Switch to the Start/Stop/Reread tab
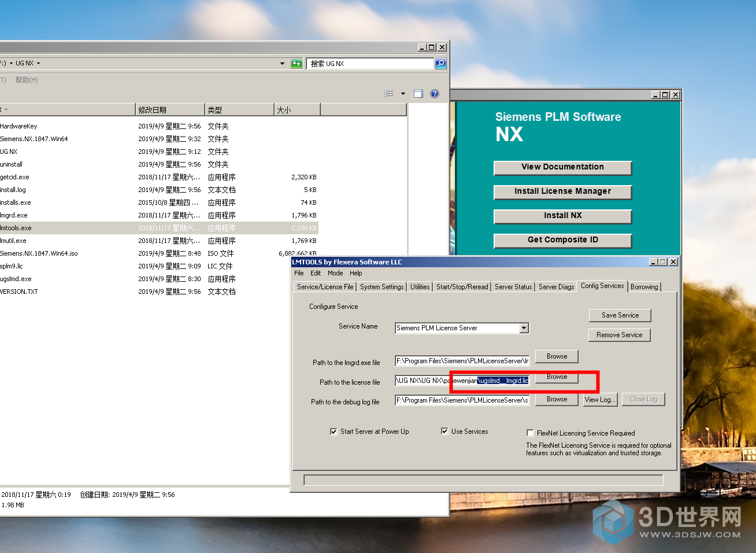This screenshot has width=756, height=553. click(x=462, y=287)
